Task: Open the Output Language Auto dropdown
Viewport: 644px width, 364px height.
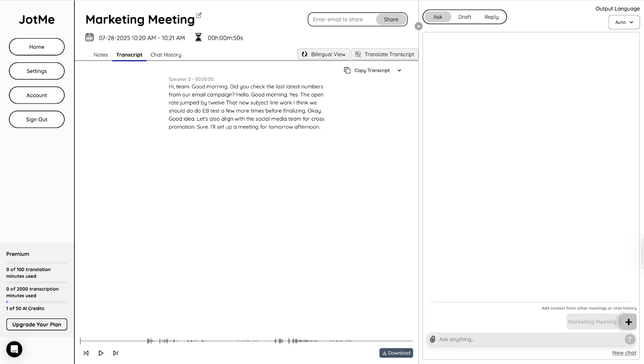Action: pyautogui.click(x=624, y=23)
